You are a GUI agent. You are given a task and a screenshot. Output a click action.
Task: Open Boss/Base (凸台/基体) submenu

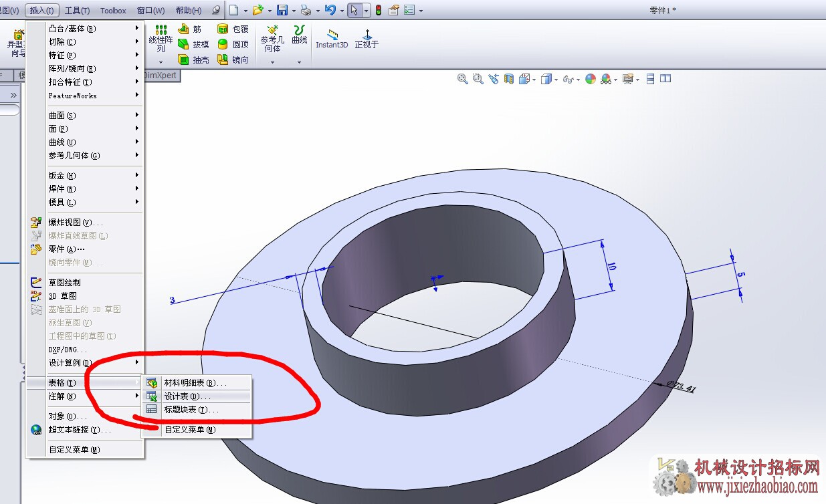click(85, 29)
